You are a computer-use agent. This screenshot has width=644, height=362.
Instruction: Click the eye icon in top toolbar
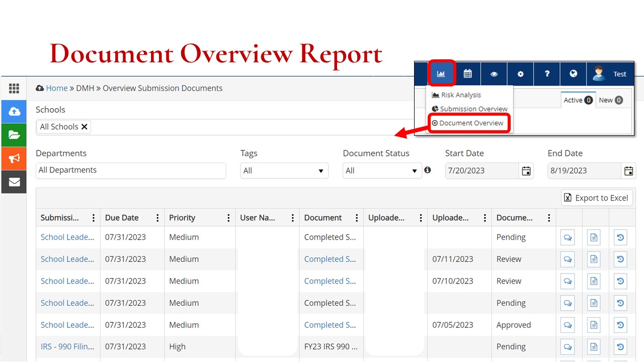pos(494,74)
